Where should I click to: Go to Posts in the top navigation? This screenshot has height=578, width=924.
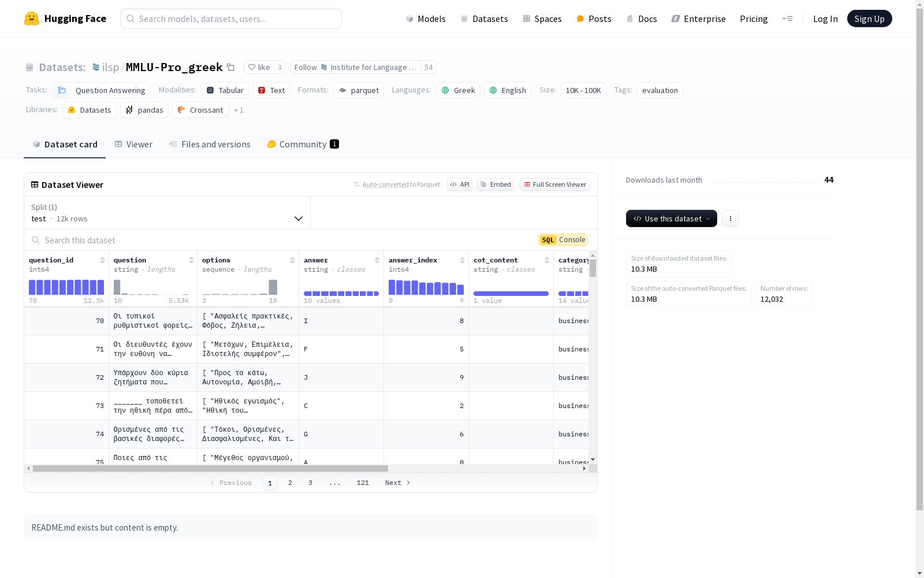(x=594, y=18)
